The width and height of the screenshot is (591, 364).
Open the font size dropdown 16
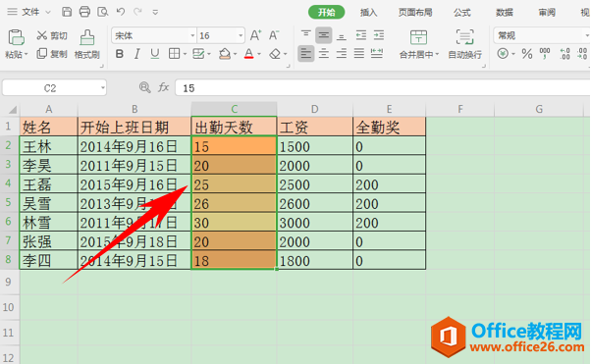pos(241,35)
